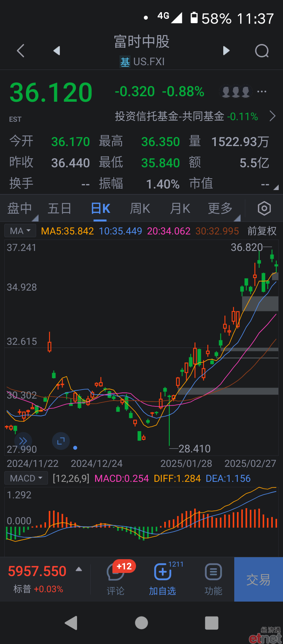This screenshot has height=644, width=283.
Task: Select the 日K daily chart tab
Action: [x=101, y=209]
